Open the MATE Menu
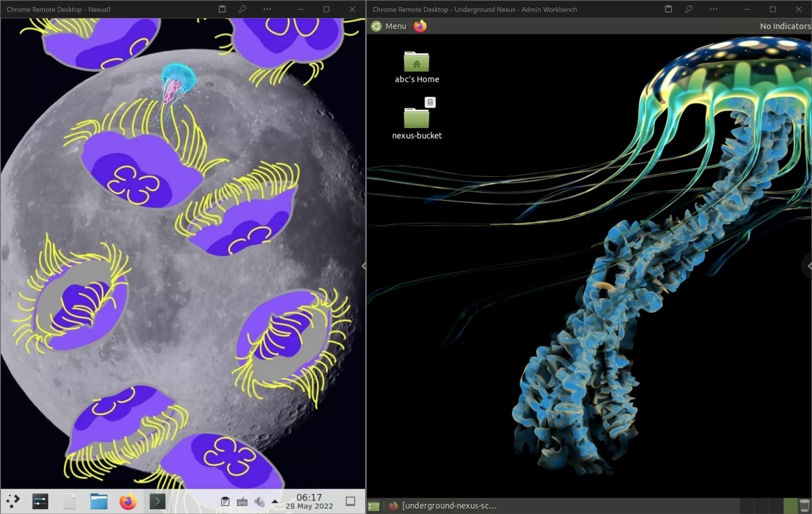 tap(389, 26)
